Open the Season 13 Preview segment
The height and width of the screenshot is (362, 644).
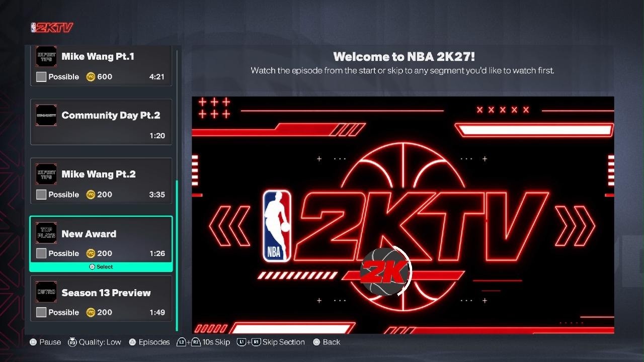[101, 298]
